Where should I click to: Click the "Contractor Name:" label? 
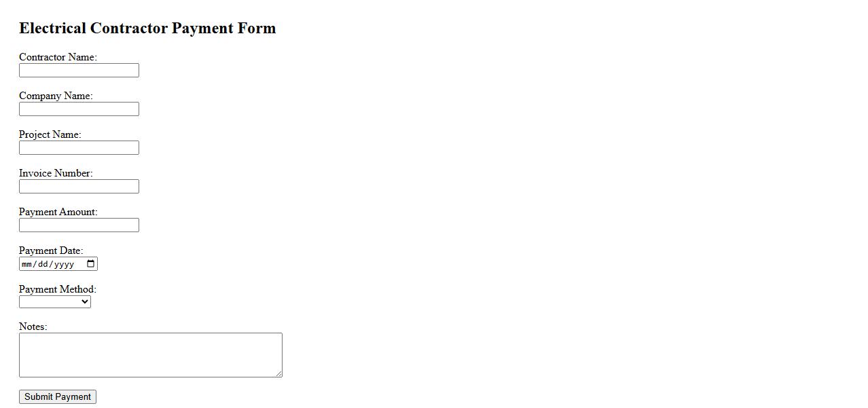(x=58, y=57)
